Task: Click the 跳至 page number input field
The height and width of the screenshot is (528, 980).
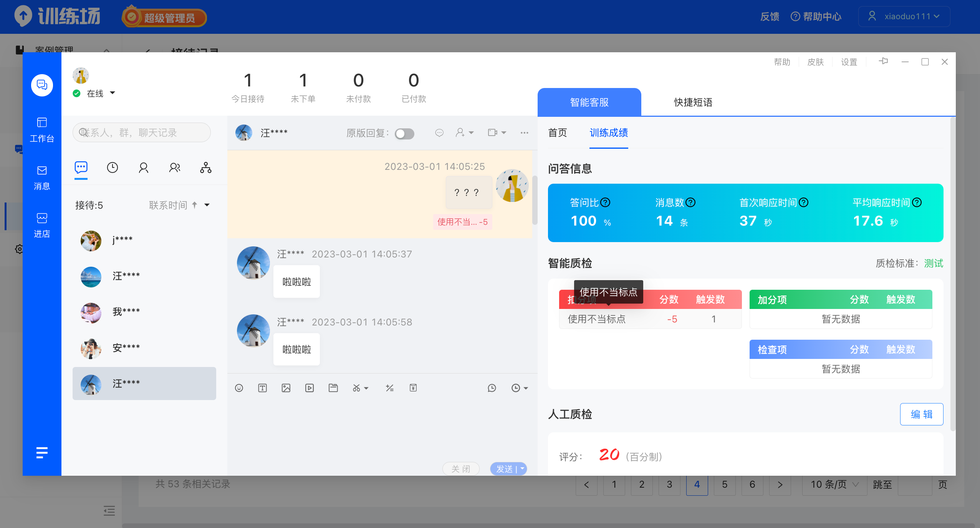Action: point(915,484)
